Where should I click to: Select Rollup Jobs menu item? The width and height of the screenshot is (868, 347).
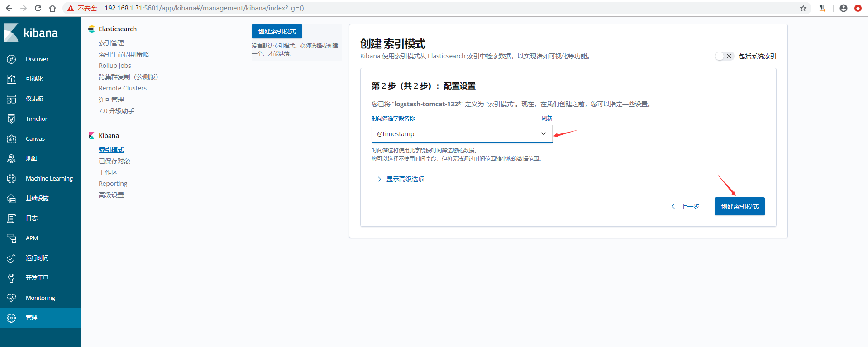115,66
